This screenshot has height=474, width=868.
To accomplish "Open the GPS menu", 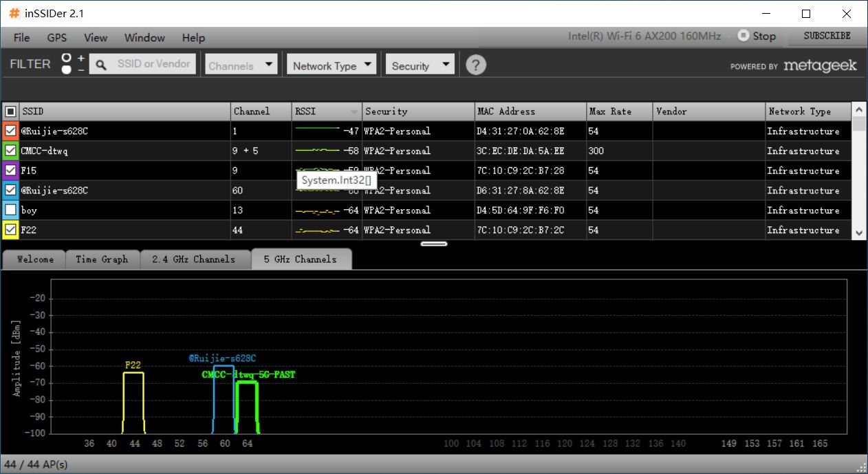I will [57, 37].
